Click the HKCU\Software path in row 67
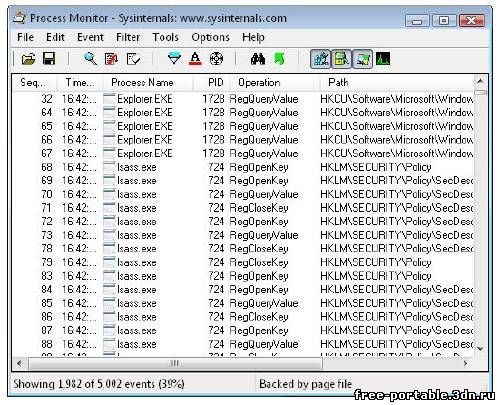 tap(397, 154)
